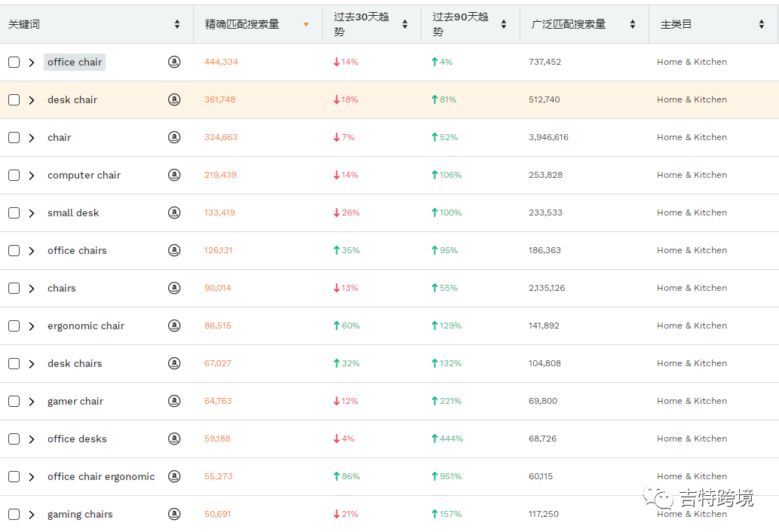The width and height of the screenshot is (779, 532).
Task: Check the checkbox for office chair row
Action: [x=14, y=62]
